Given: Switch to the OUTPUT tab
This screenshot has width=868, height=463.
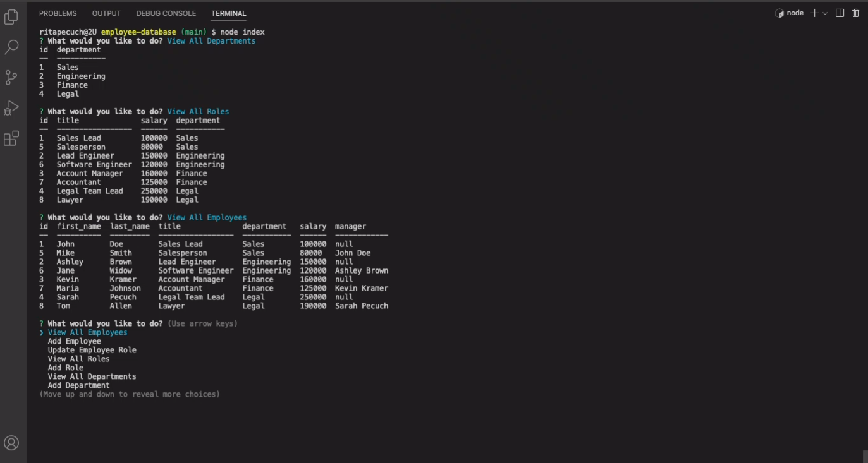Looking at the screenshot, I should coord(106,13).
